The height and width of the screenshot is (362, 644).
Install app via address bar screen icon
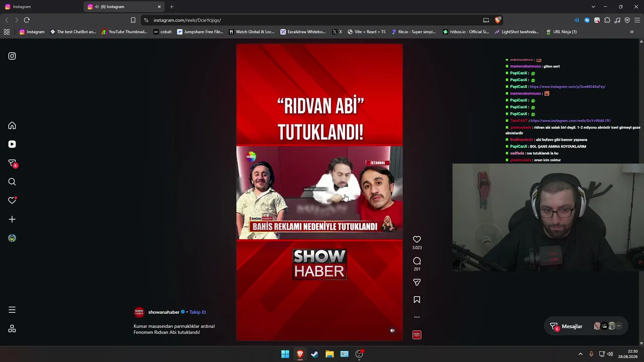(486, 20)
